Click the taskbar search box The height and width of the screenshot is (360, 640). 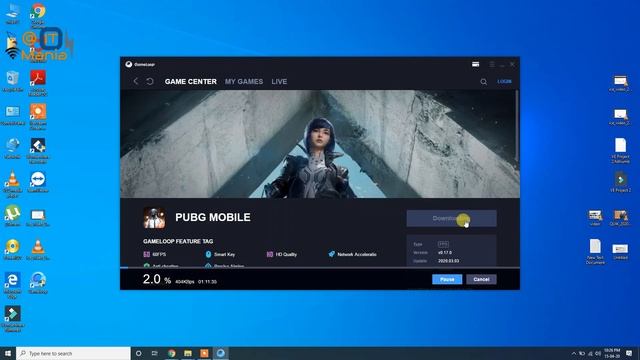[73, 353]
